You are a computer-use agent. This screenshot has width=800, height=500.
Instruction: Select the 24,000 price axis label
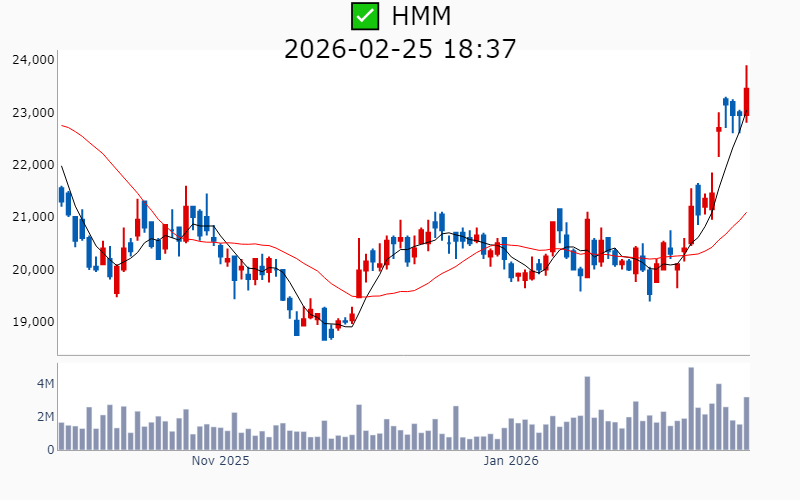click(x=33, y=60)
